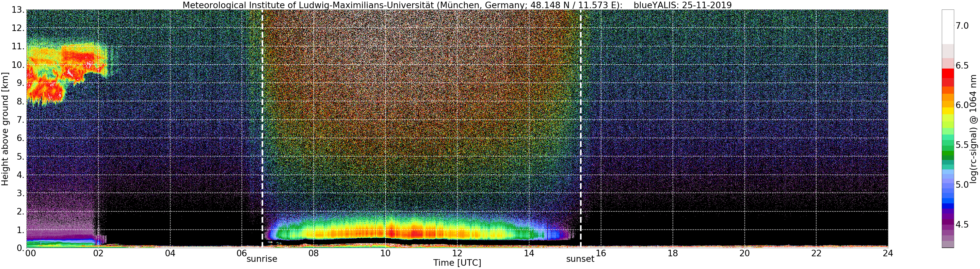Click the purple colorbar segment near 4.5

[948, 221]
